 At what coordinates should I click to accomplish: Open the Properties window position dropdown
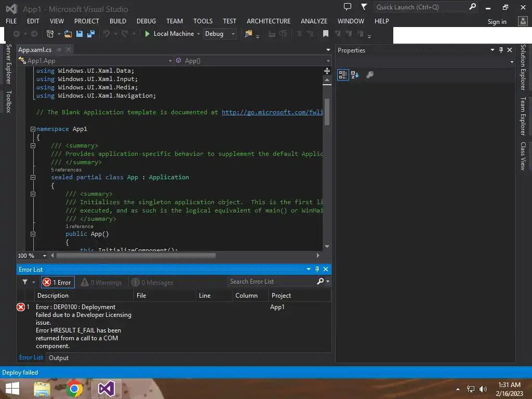[493, 50]
